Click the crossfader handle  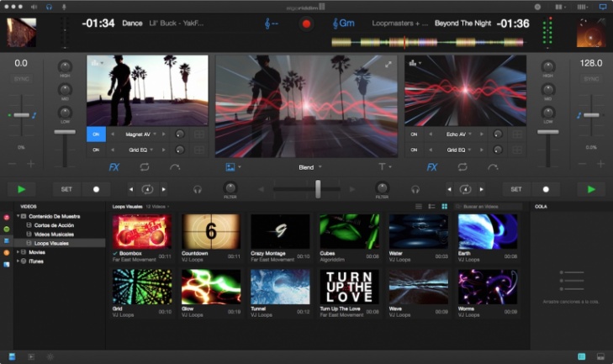[x=318, y=189]
